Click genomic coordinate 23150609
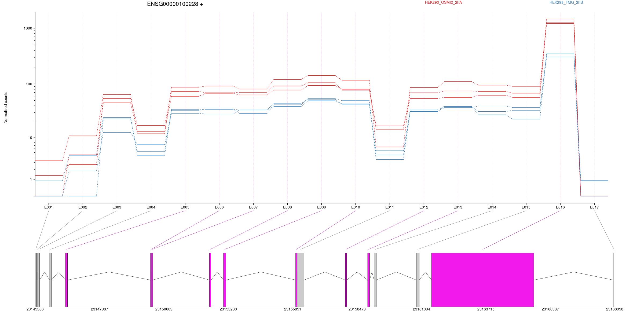This screenshot has height=322, width=644. (x=164, y=309)
